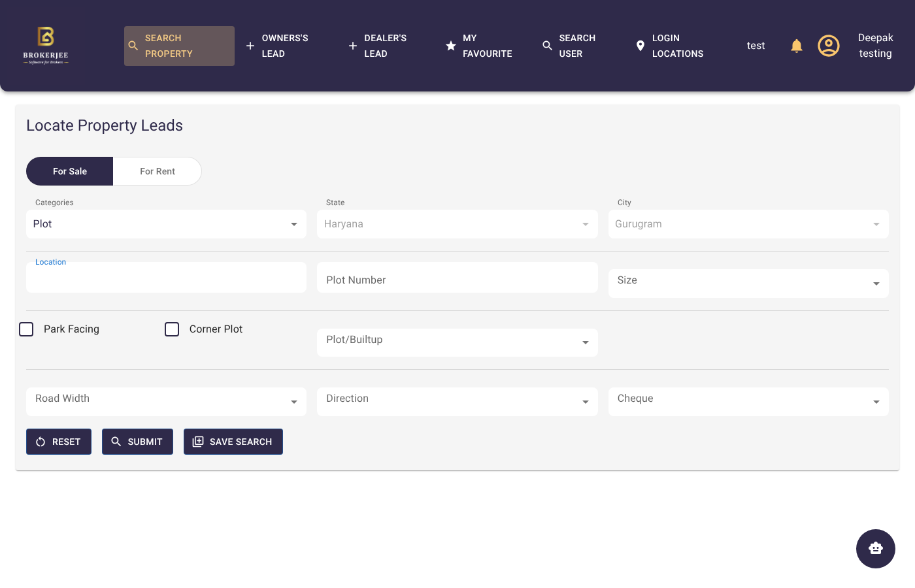Enable the Park Facing checkbox

[x=26, y=329]
